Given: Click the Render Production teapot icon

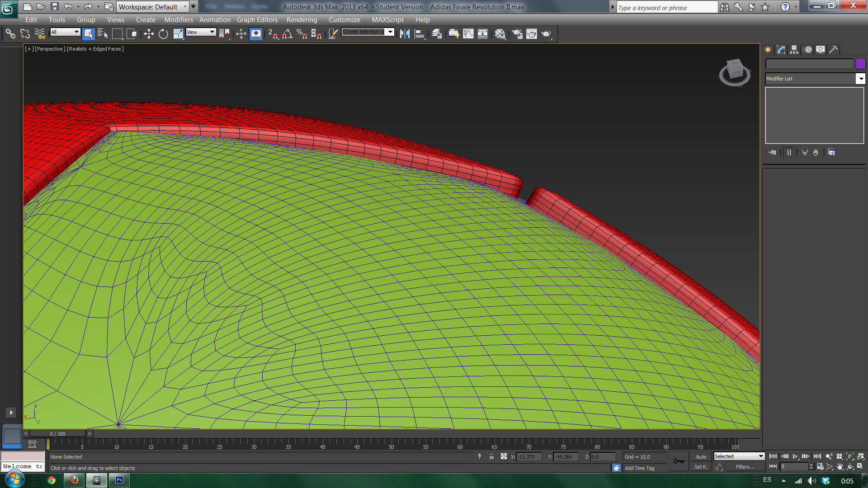Looking at the screenshot, I should [x=546, y=34].
